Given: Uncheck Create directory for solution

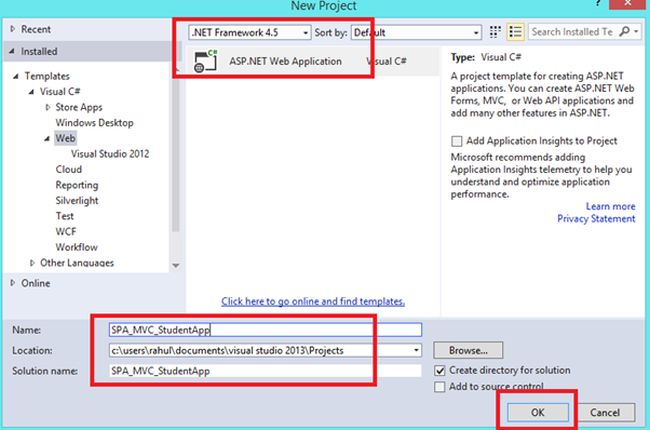Looking at the screenshot, I should click(x=440, y=370).
